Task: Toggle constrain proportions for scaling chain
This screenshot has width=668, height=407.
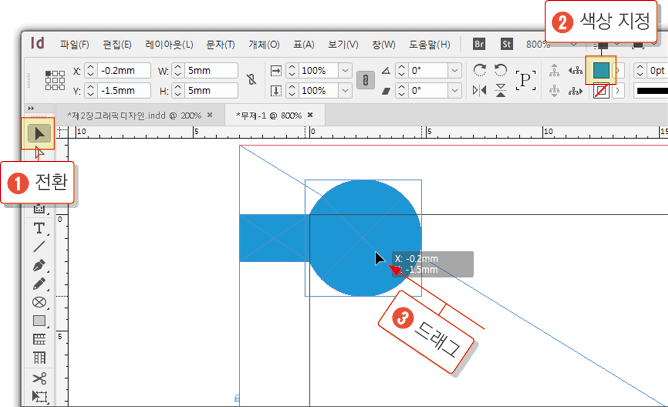Action: click(365, 80)
